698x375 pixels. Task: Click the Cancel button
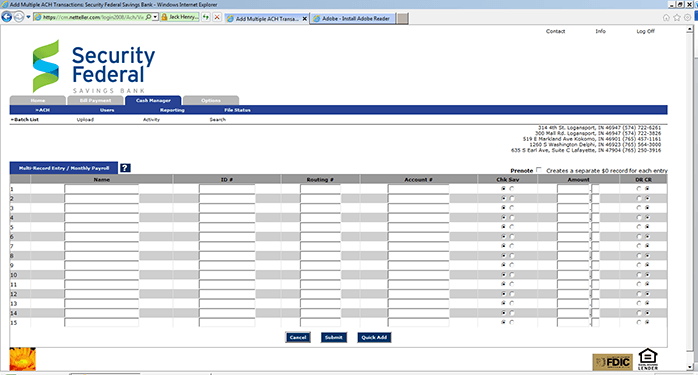(298, 338)
